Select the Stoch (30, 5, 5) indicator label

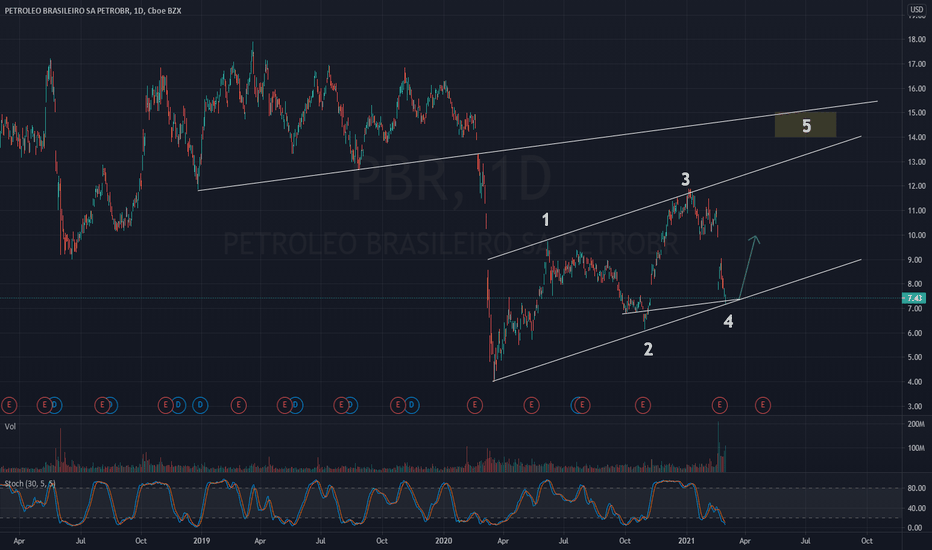[30, 483]
